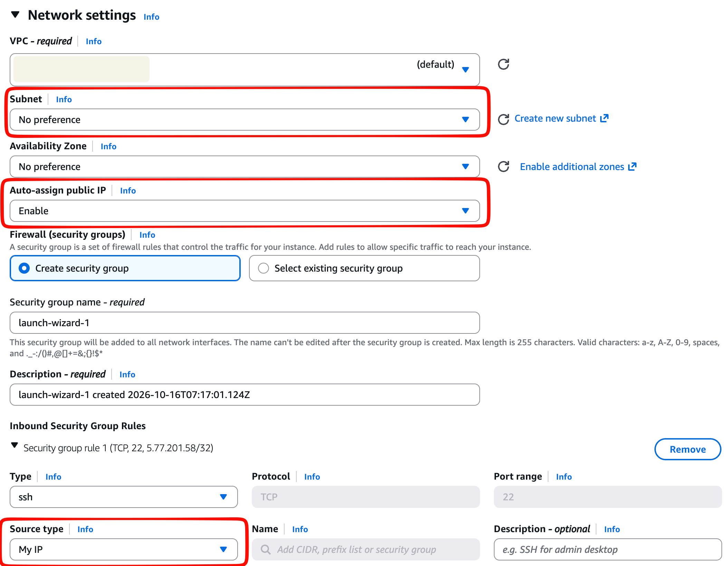This screenshot has width=728, height=566.
Task: Open the Source type dropdown
Action: [x=124, y=549]
